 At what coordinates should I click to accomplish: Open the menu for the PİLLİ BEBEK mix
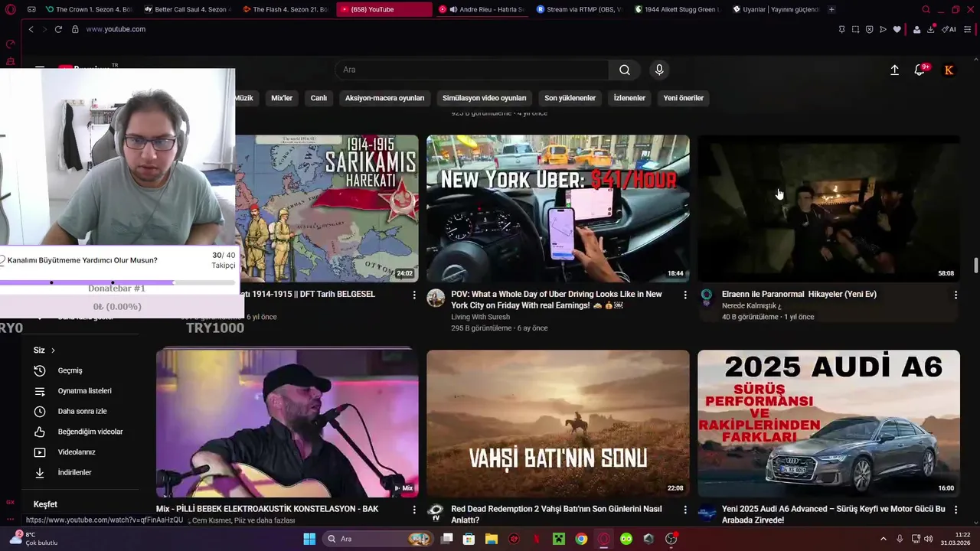click(x=414, y=510)
